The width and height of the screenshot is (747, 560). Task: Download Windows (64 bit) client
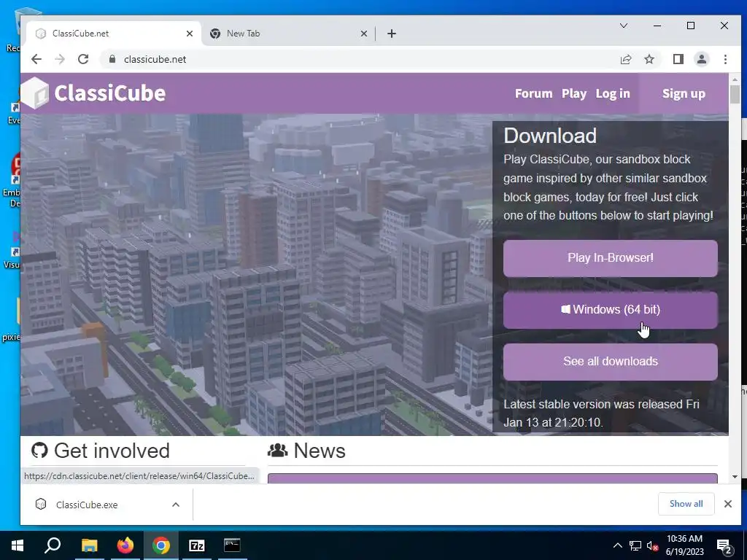(611, 310)
